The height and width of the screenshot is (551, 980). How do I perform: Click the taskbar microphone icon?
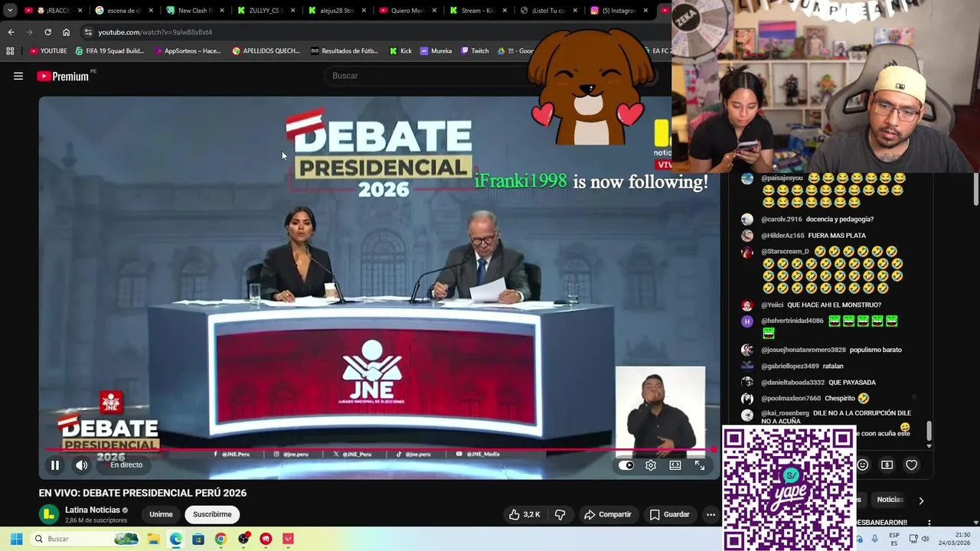coord(875,539)
